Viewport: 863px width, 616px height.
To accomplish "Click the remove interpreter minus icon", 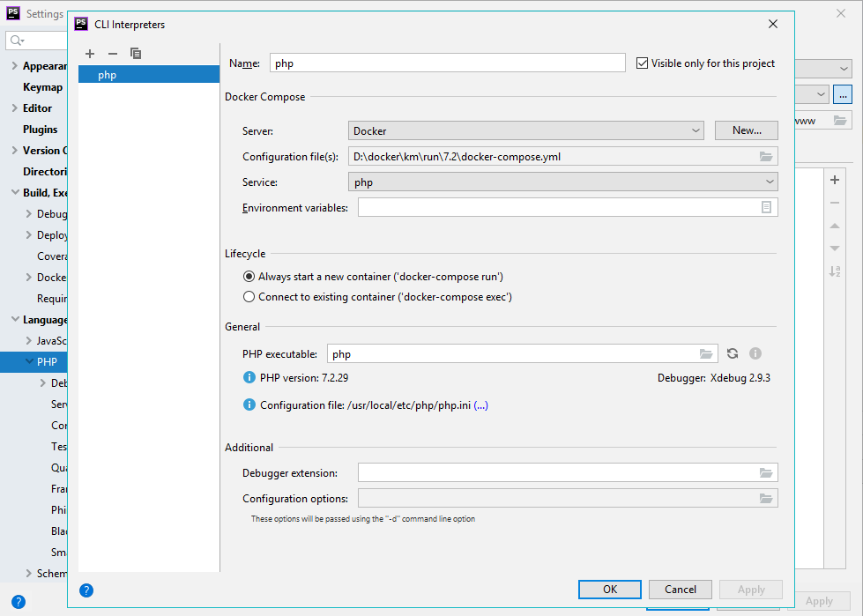I will coord(113,54).
